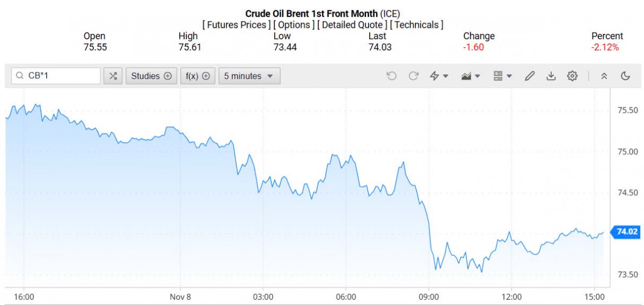The height and width of the screenshot is (305, 644).
Task: Open the 5 minutes interval dropdown
Action: [x=249, y=76]
